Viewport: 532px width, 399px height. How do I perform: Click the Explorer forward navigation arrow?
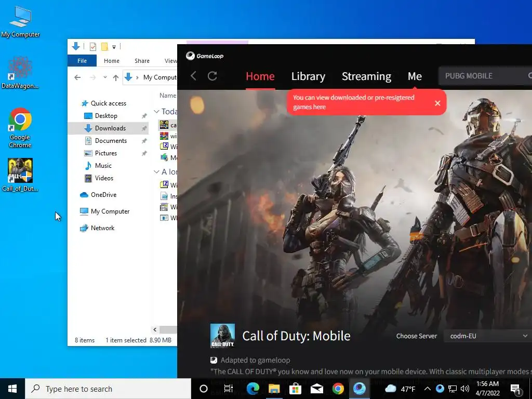click(x=92, y=77)
